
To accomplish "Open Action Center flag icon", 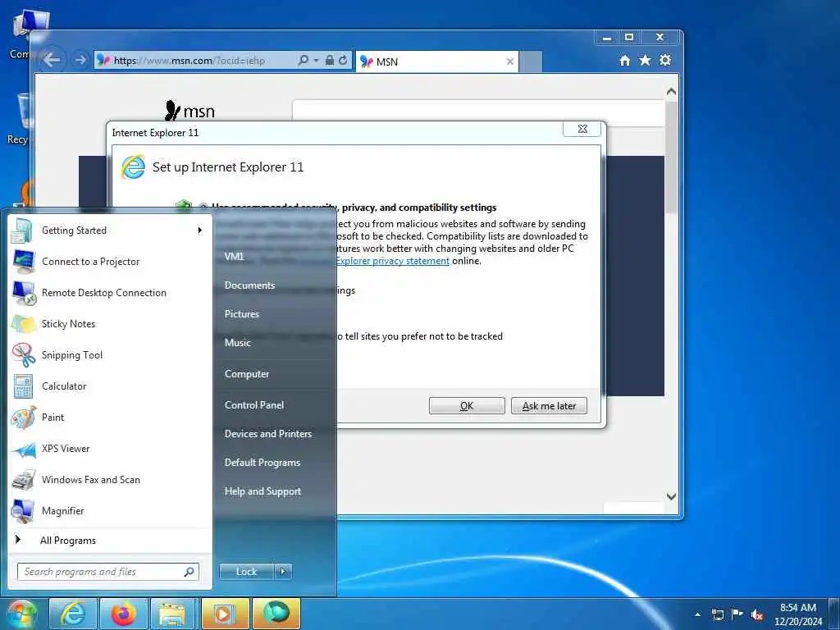I will [737, 614].
